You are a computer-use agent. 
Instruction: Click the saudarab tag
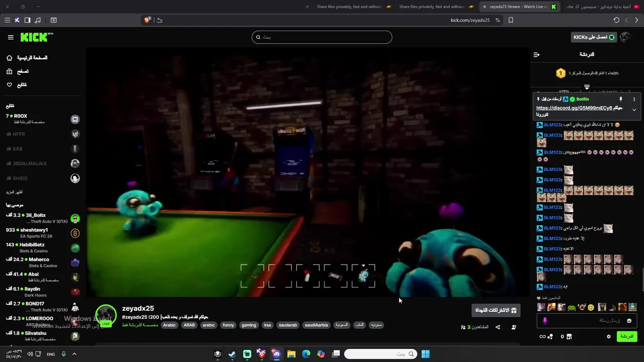tap(288, 325)
